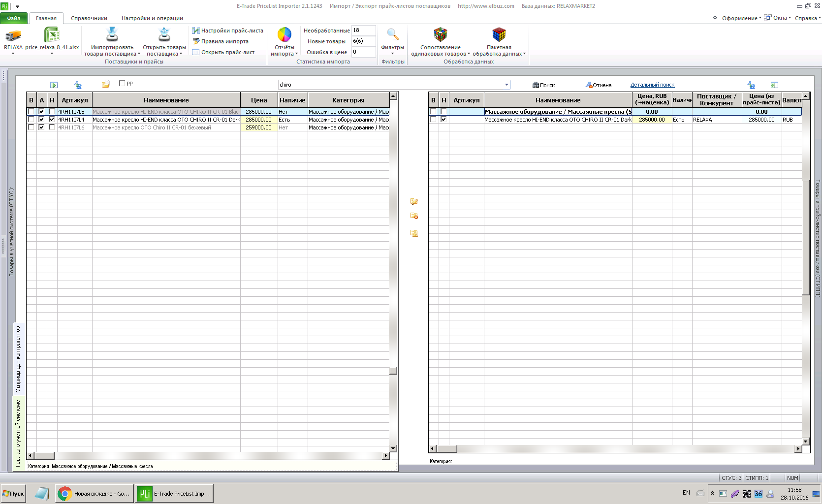Click the RELAXA supplier truck icon

pyautogui.click(x=13, y=35)
